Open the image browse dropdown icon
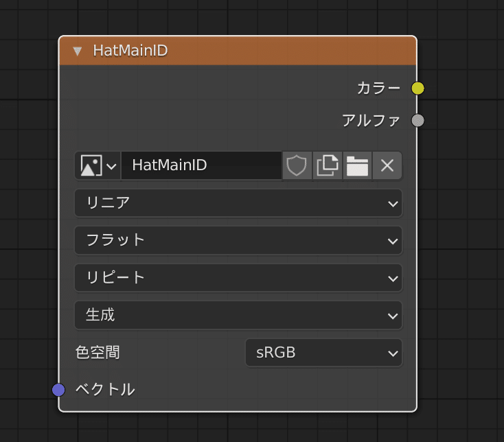 pos(98,165)
